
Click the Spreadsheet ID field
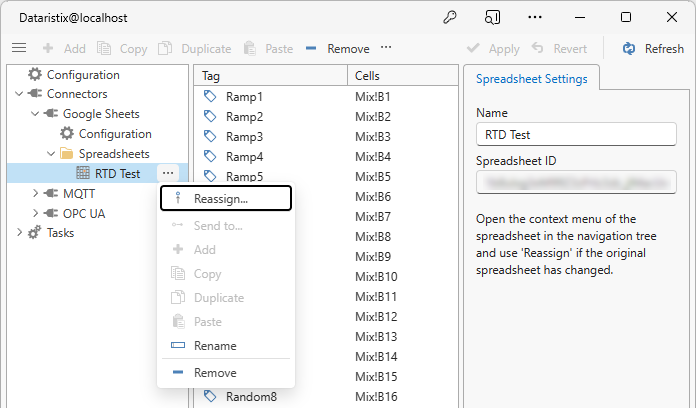tap(576, 182)
